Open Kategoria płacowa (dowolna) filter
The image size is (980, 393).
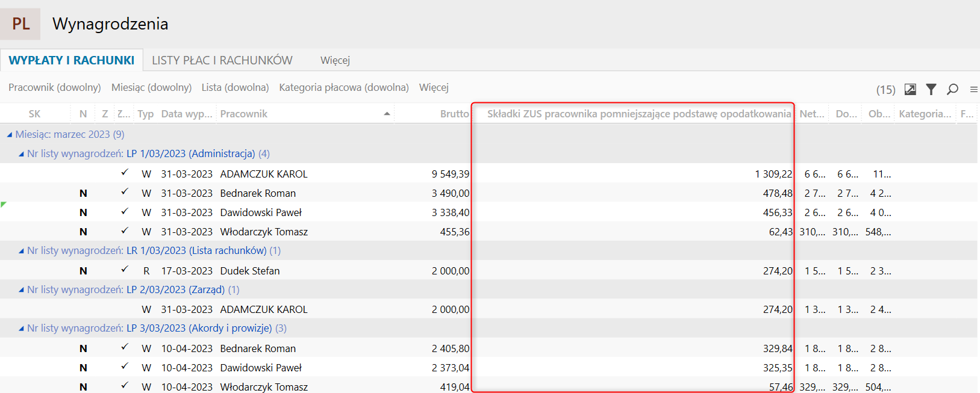tap(343, 88)
